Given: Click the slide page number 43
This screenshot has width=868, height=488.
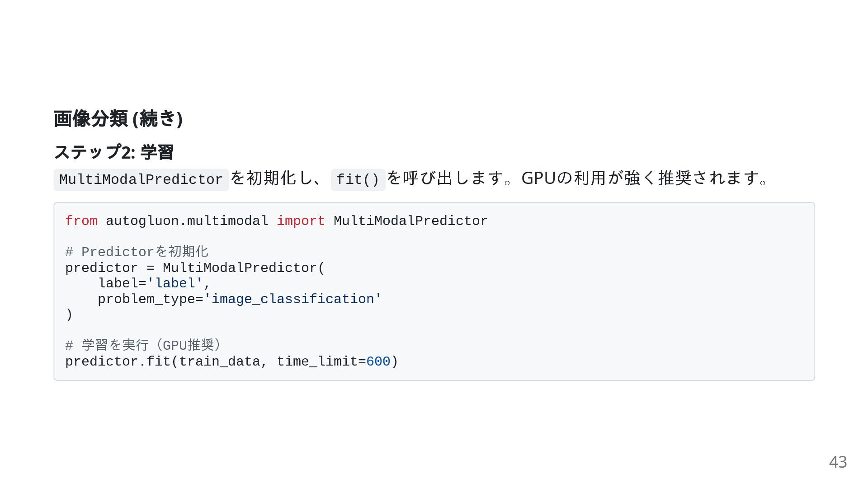Looking at the screenshot, I should [x=838, y=462].
